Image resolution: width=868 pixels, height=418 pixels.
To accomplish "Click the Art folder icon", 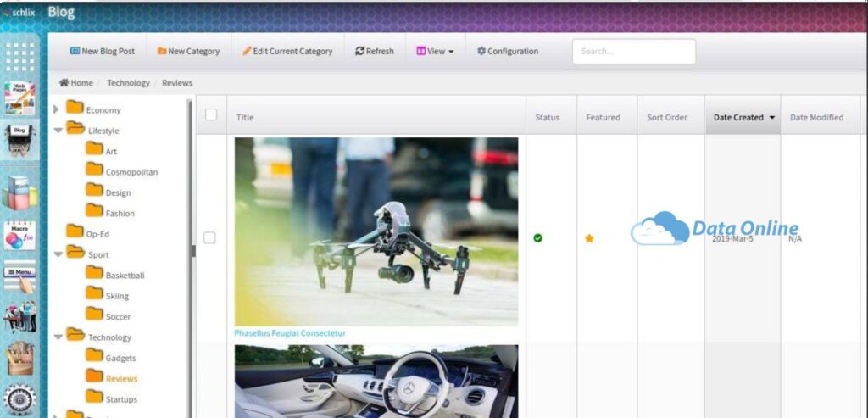I will pos(95,149).
